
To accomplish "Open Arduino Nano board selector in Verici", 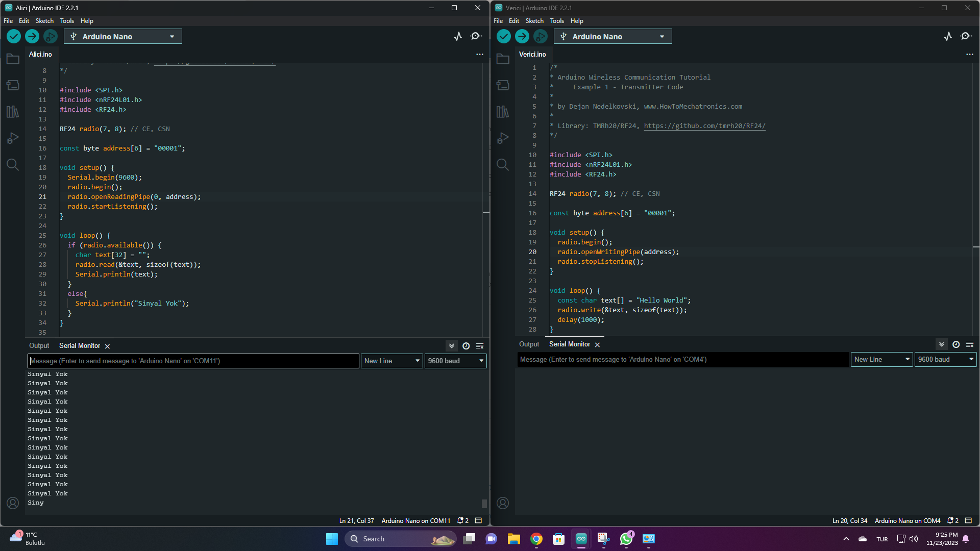I will [x=613, y=37].
